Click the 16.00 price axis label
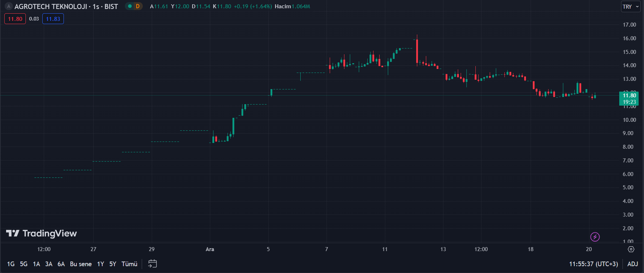644x273 pixels. tap(629, 38)
